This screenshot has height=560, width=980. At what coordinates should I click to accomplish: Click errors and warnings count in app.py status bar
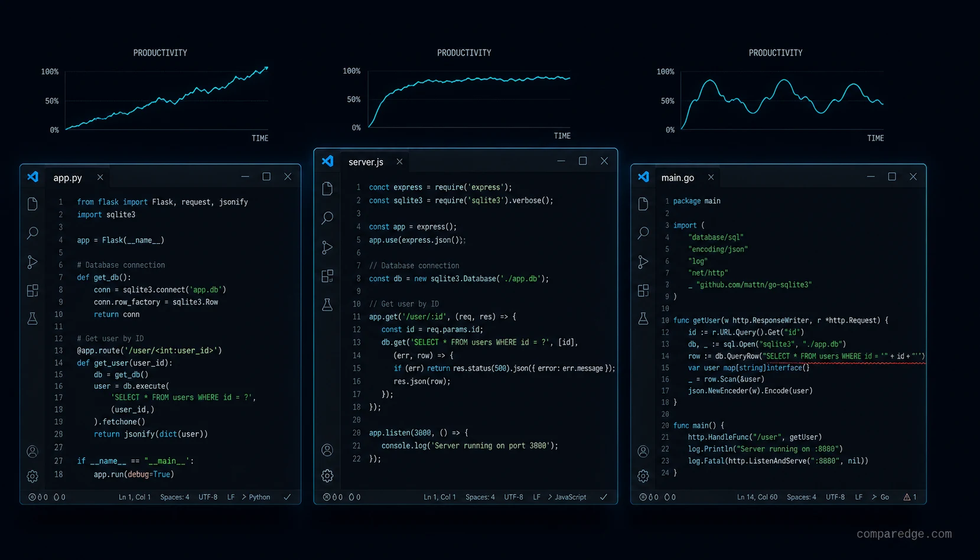coord(47,497)
